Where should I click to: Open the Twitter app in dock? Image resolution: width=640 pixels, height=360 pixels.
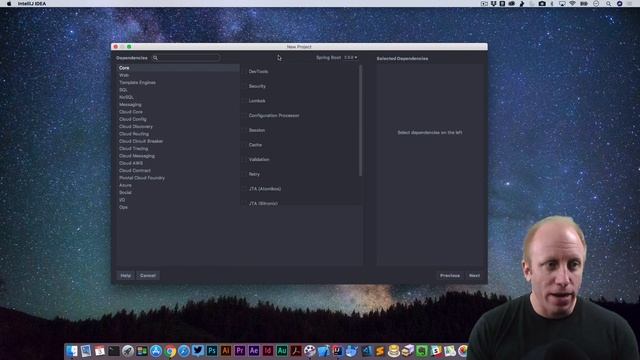point(198,351)
